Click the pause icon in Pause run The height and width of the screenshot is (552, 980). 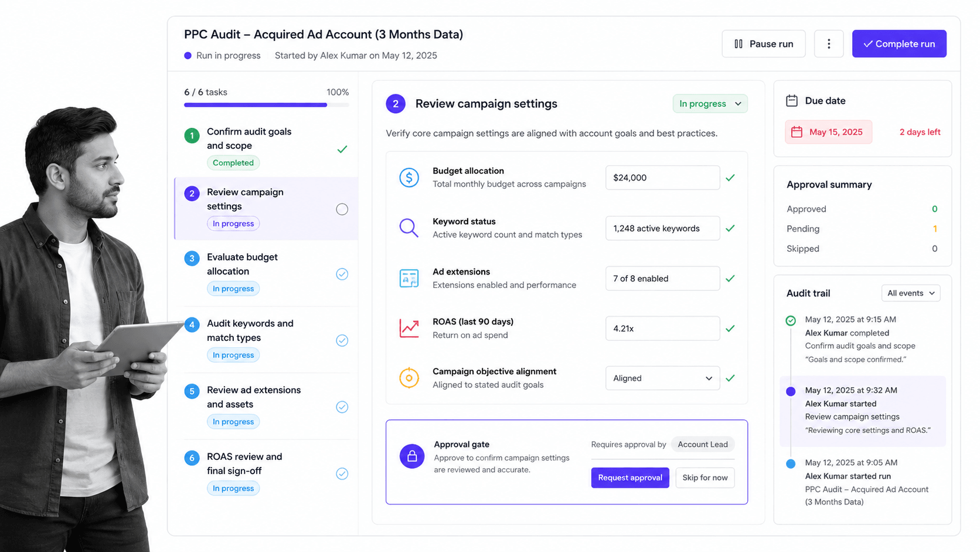[739, 44]
